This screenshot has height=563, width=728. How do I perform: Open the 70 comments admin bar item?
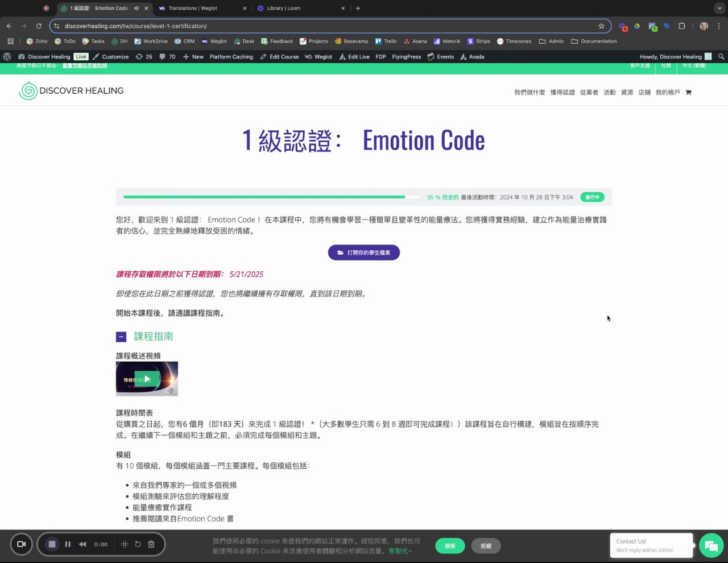coord(167,57)
